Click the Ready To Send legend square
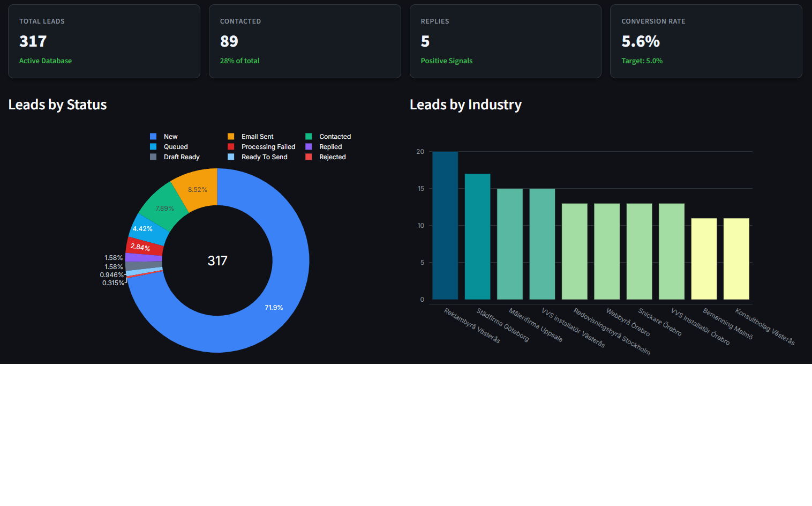The height and width of the screenshot is (506, 812). coord(231,157)
